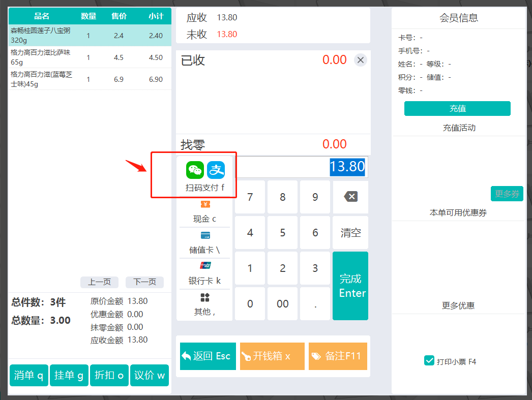Image resolution: width=532 pixels, height=400 pixels.
Task: Click the 充值活动 section label
Action: (x=459, y=128)
